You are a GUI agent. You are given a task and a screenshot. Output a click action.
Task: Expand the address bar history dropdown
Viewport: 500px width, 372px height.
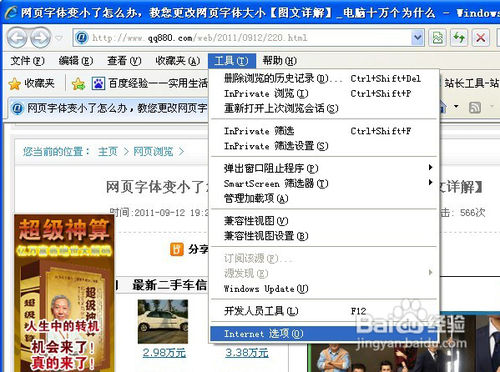click(x=418, y=38)
